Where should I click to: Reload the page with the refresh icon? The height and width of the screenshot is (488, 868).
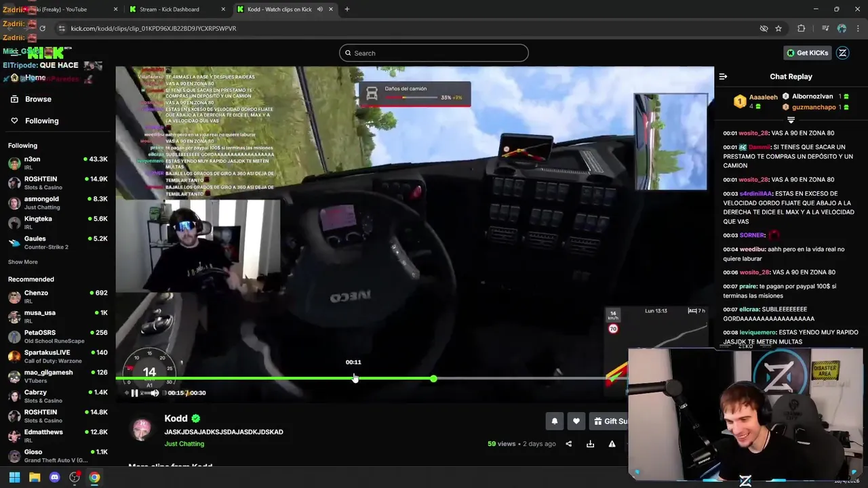[42, 28]
